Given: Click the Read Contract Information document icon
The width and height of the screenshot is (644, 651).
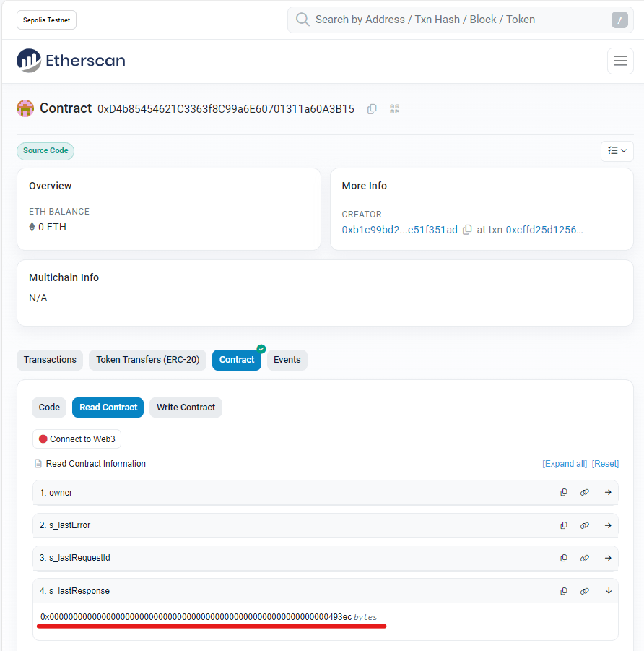Looking at the screenshot, I should click(38, 464).
